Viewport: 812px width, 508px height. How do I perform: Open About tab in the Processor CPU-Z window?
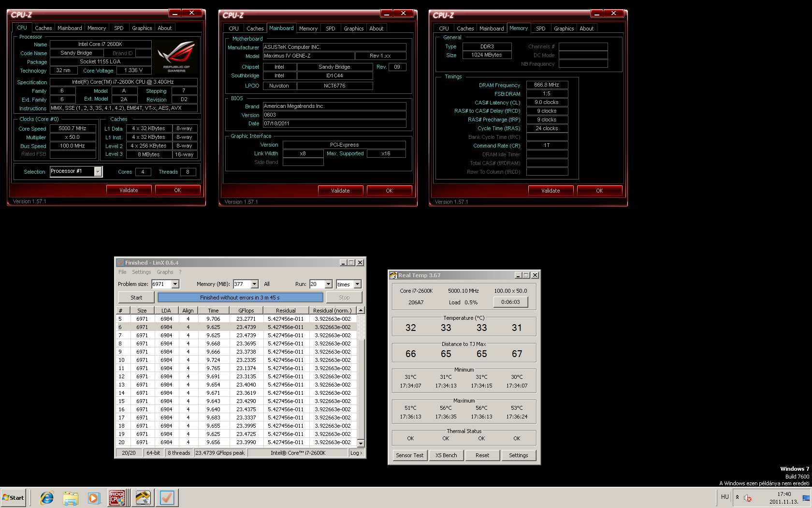point(165,28)
